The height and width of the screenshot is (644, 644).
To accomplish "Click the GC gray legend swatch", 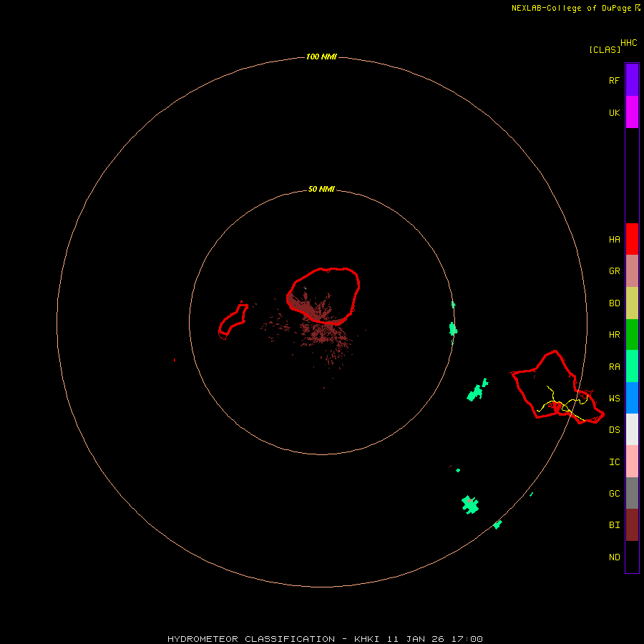I will click(632, 493).
